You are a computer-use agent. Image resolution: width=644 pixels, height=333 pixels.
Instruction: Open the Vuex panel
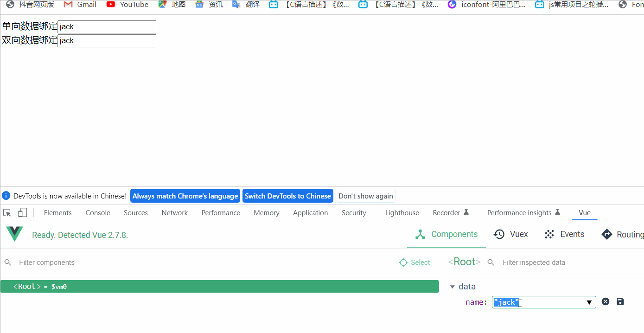coord(511,234)
